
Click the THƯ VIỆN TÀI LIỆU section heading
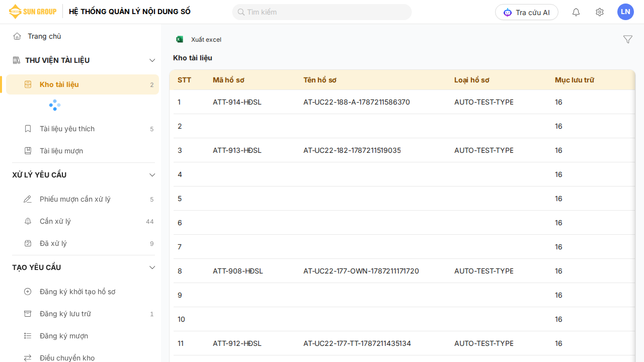click(57, 60)
